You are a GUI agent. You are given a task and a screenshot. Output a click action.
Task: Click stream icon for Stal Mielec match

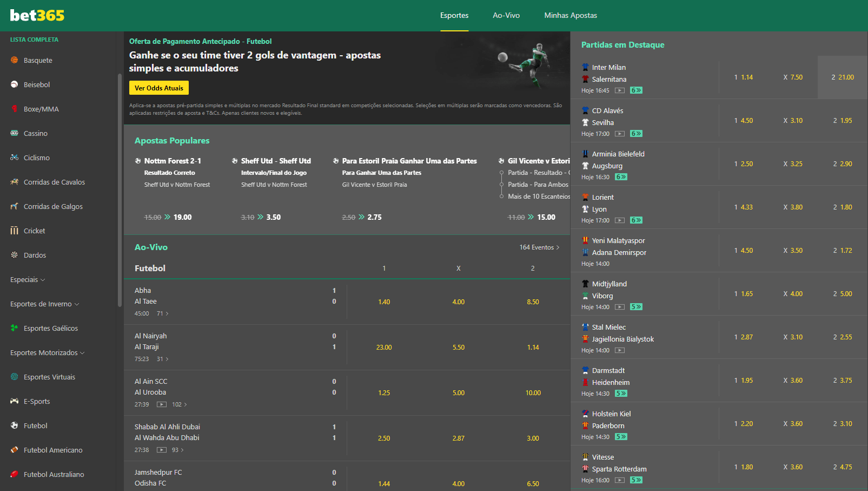[620, 350]
